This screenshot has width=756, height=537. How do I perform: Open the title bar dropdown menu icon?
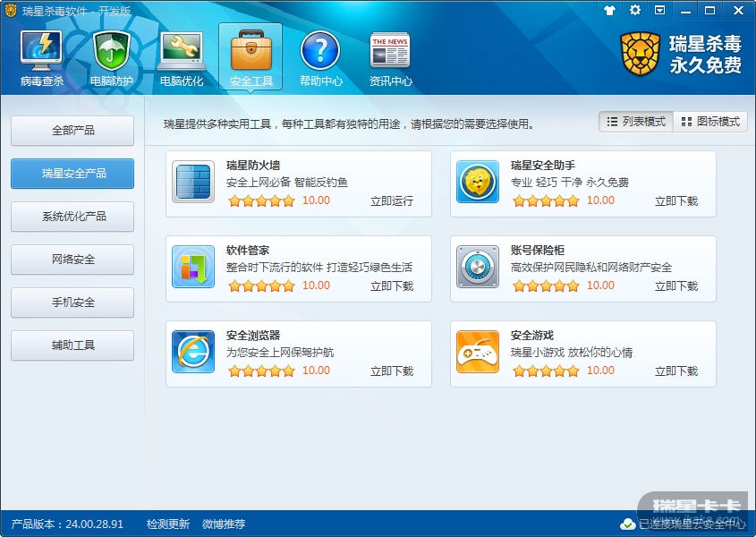tap(659, 10)
